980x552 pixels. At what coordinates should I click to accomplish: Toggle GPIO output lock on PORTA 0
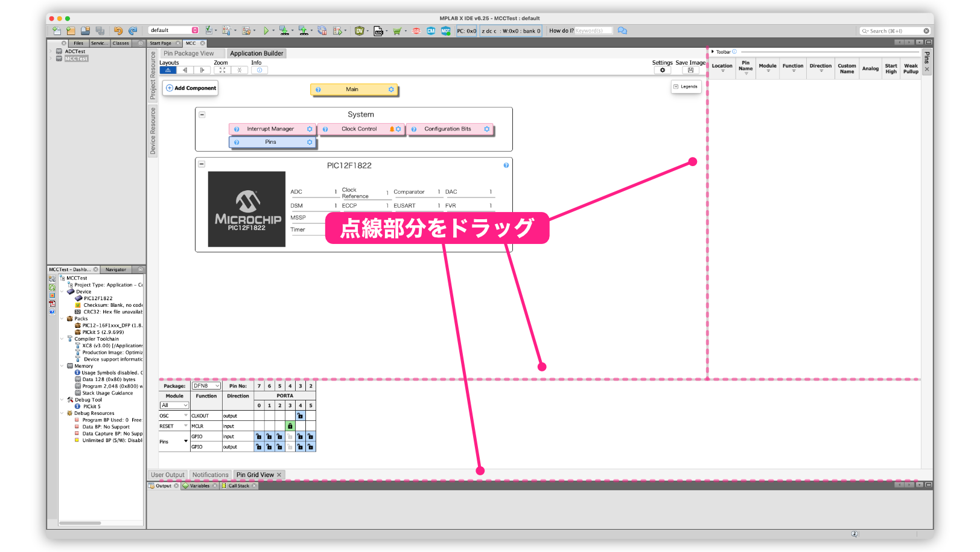click(259, 448)
